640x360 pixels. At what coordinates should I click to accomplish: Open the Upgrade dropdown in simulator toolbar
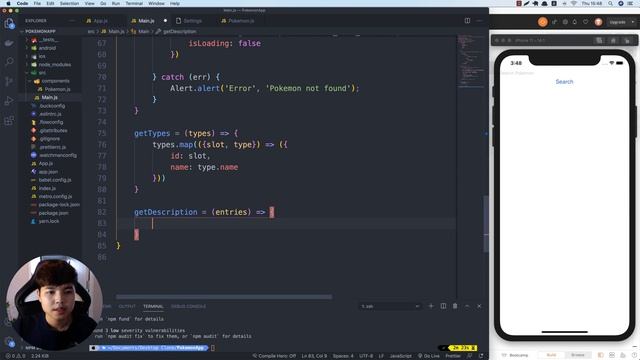(x=621, y=22)
